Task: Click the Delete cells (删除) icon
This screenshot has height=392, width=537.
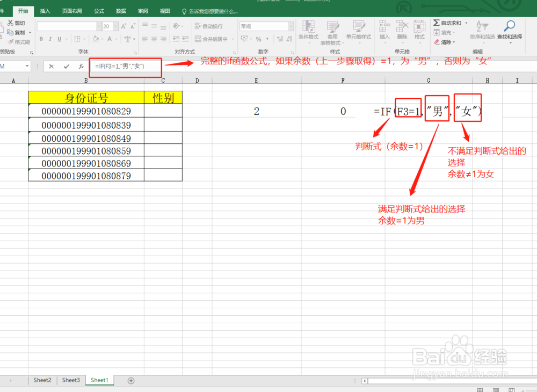Action: tap(402, 26)
